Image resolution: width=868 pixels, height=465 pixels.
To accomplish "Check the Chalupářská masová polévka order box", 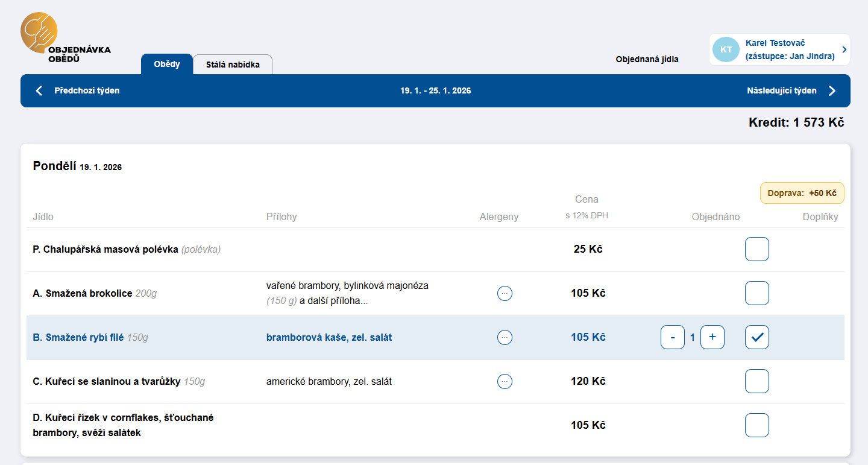I will click(757, 250).
